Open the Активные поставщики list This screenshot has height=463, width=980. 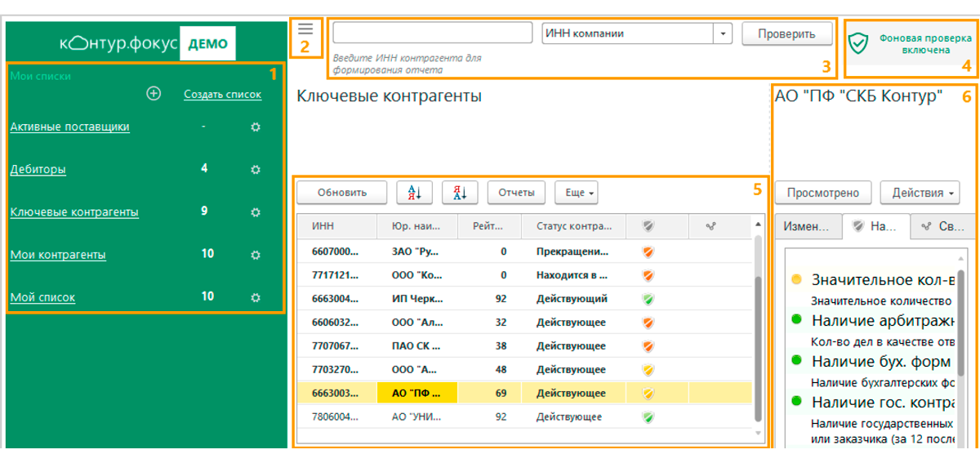[x=69, y=127]
